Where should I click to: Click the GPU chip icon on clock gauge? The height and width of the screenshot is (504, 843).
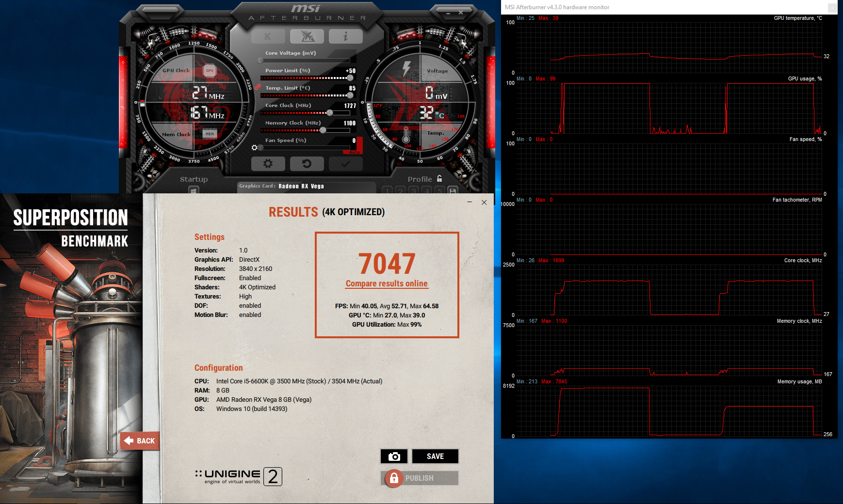210,71
